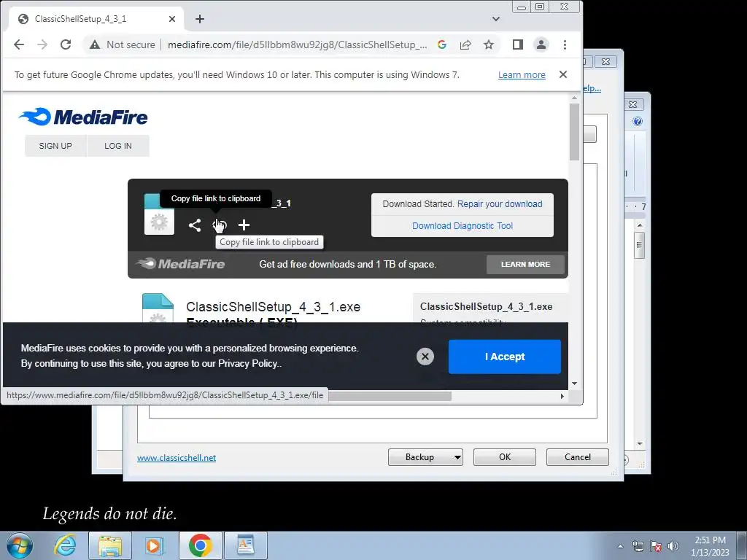Viewport: 747px width, 560px height.
Task: Click Repair your download link
Action: 500,204
